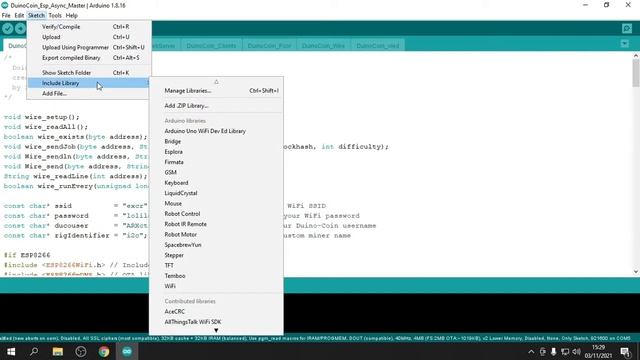Choose Upload from Sketch menu
The width and height of the screenshot is (640, 360).
tap(89, 37)
